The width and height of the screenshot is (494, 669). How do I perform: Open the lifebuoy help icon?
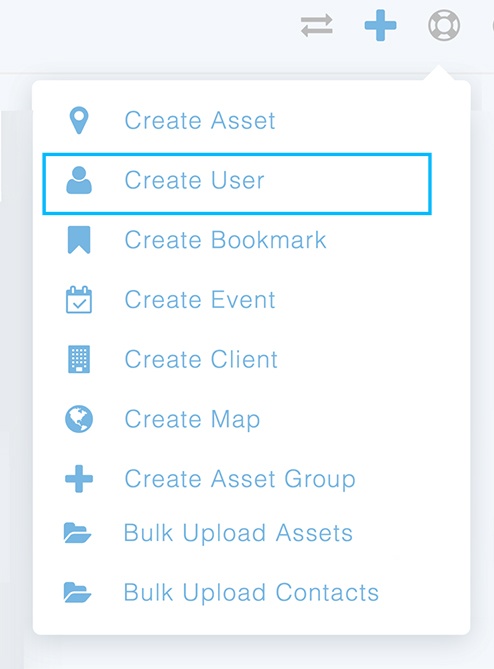[444, 26]
